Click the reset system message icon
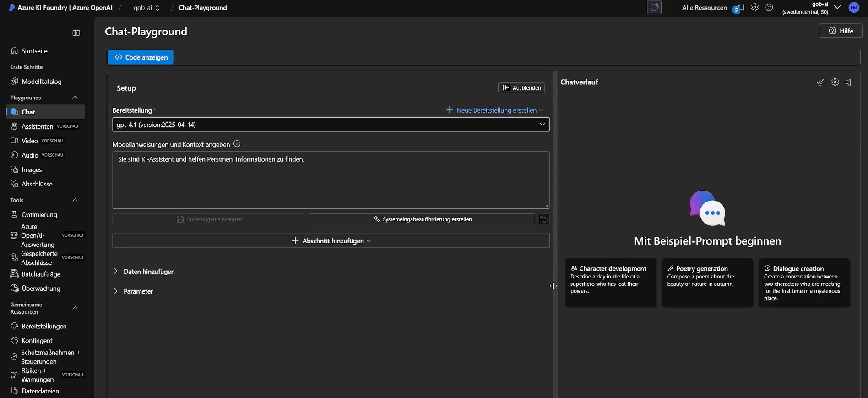 point(544,219)
